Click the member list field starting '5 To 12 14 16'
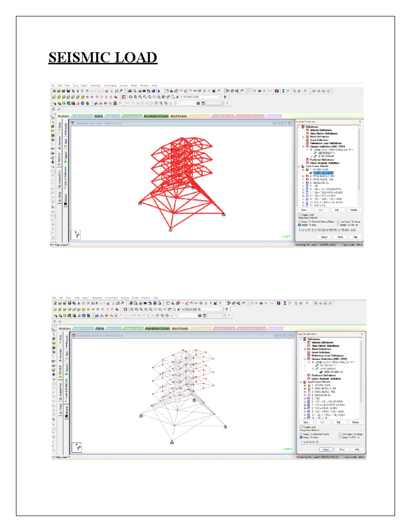 328,230
